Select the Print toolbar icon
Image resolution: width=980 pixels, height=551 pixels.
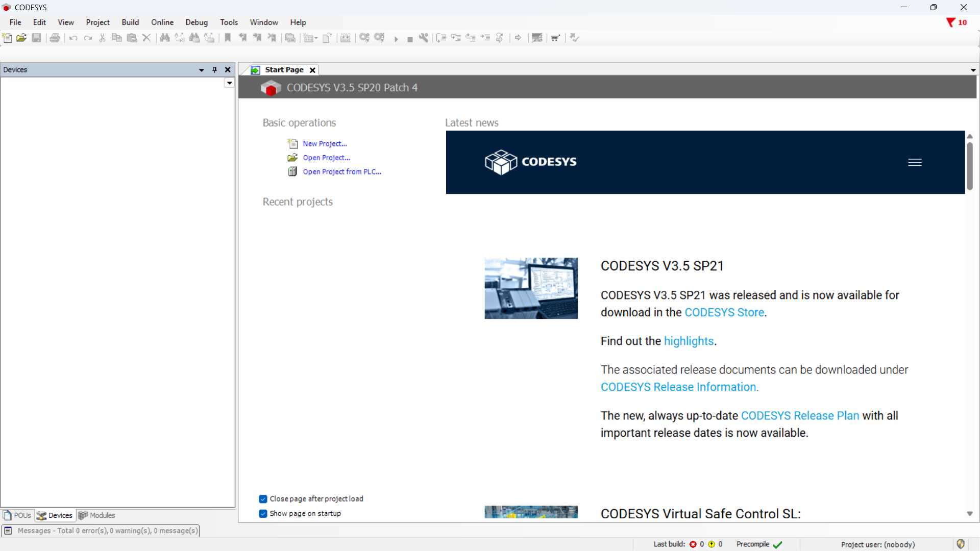[x=55, y=38]
